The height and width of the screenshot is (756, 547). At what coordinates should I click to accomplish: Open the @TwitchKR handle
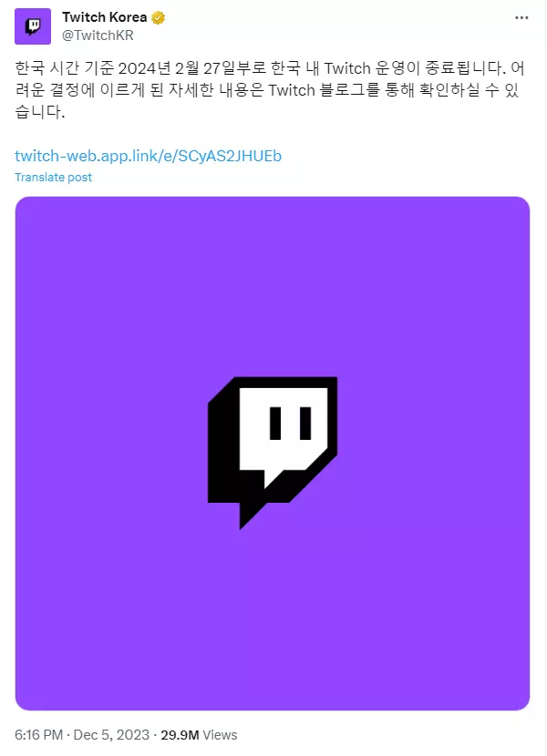98,35
